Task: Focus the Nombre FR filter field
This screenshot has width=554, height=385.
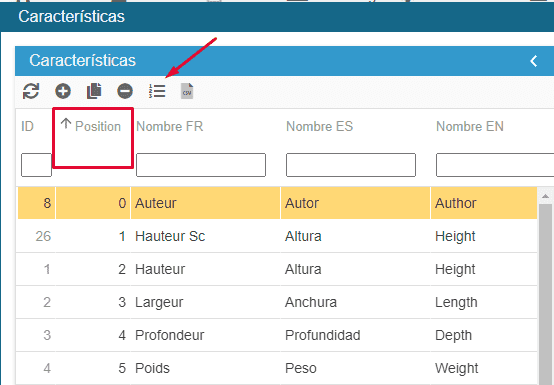Action: point(201,165)
